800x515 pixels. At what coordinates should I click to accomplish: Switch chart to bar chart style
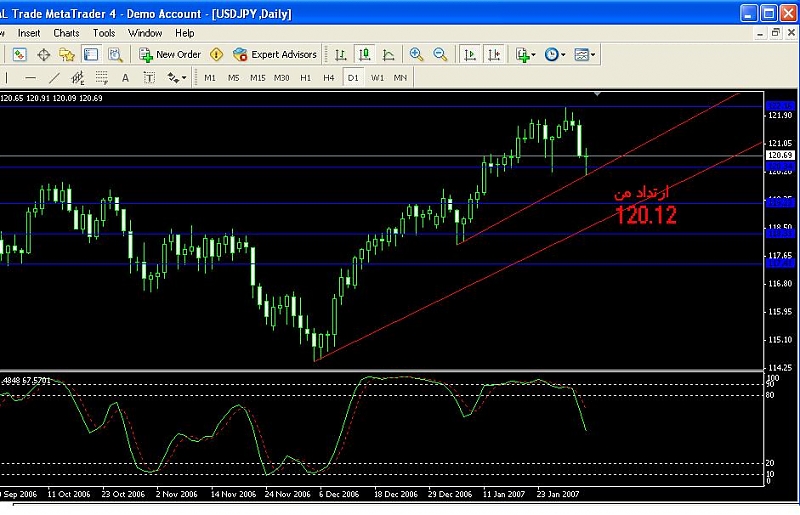click(341, 55)
